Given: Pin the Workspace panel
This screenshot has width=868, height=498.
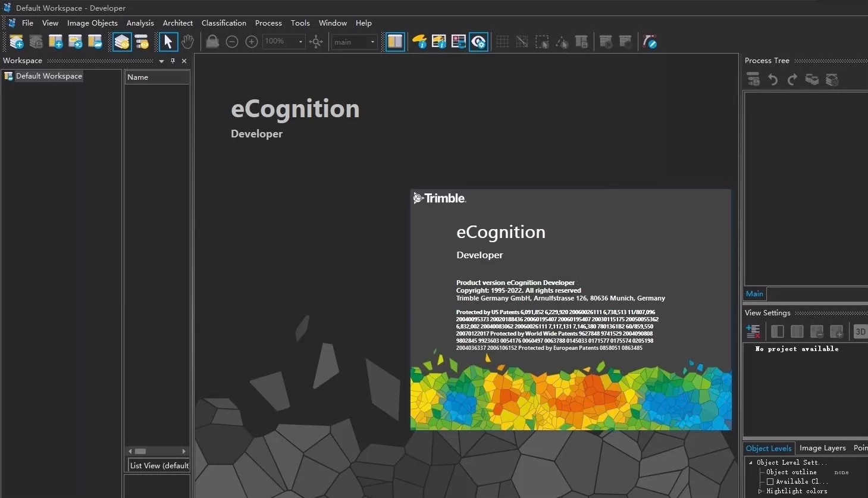Looking at the screenshot, I should [x=173, y=61].
